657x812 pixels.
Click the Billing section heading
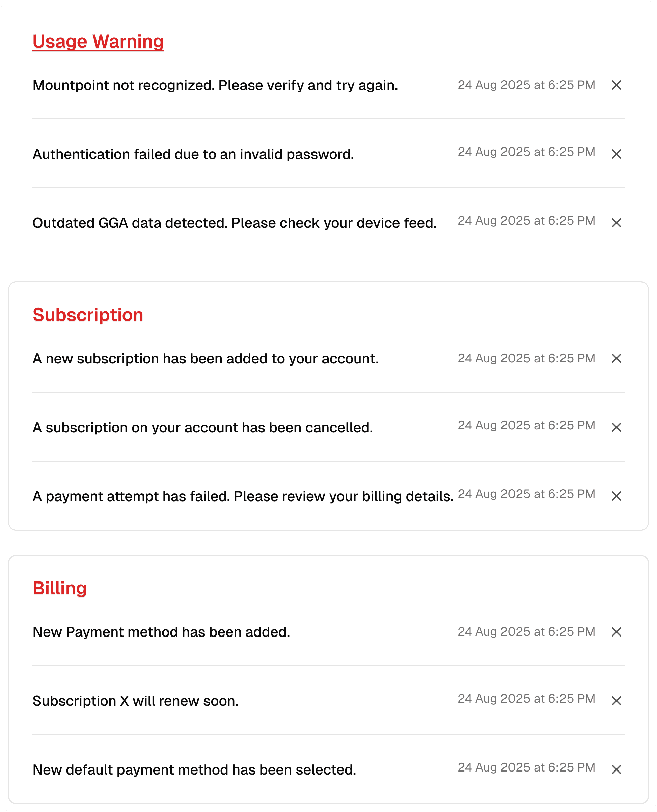[60, 588]
